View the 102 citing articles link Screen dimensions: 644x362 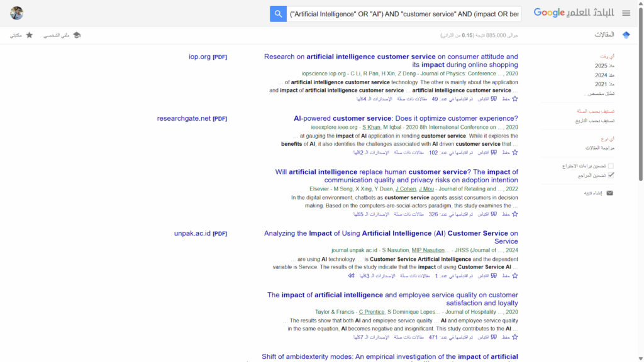coord(451,153)
